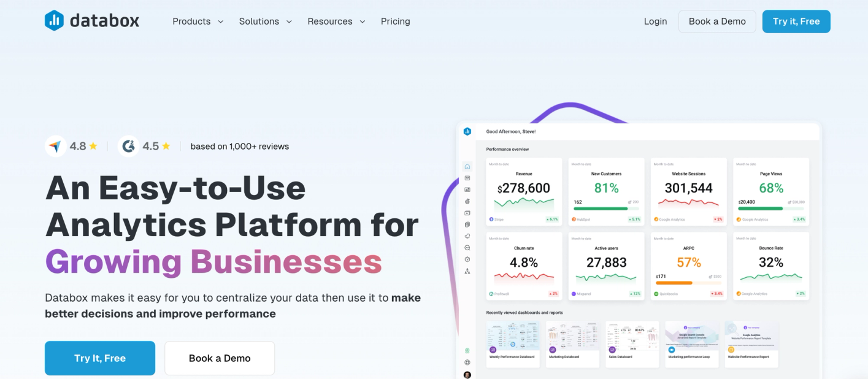Click the Google Analytics icon on the Bounce Rate card
868x379 pixels.
[739, 294]
